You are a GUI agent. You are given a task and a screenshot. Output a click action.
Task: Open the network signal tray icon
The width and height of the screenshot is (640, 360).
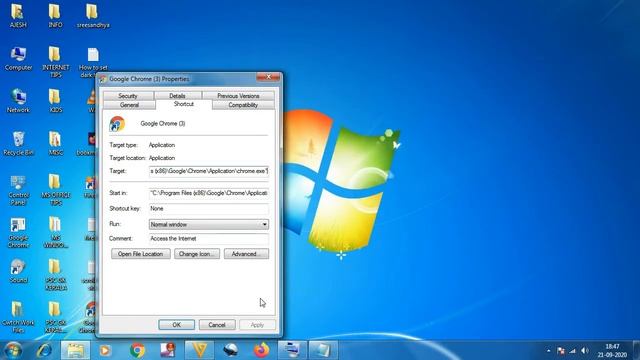[573, 351]
